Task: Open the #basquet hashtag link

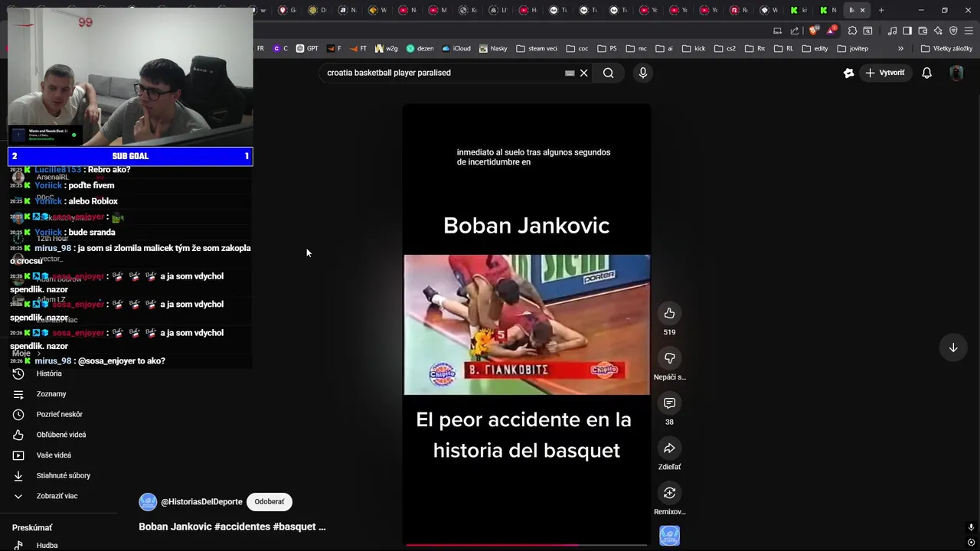Action: click(x=295, y=527)
